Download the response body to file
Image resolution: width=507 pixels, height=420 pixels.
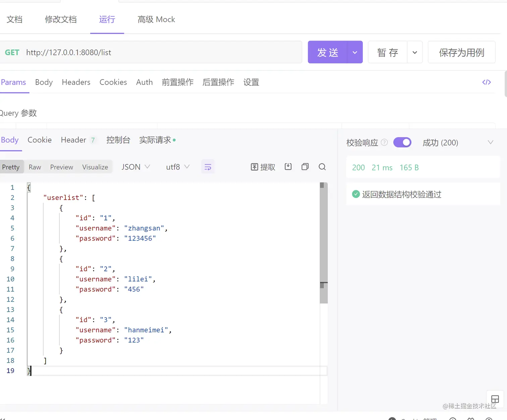288,167
